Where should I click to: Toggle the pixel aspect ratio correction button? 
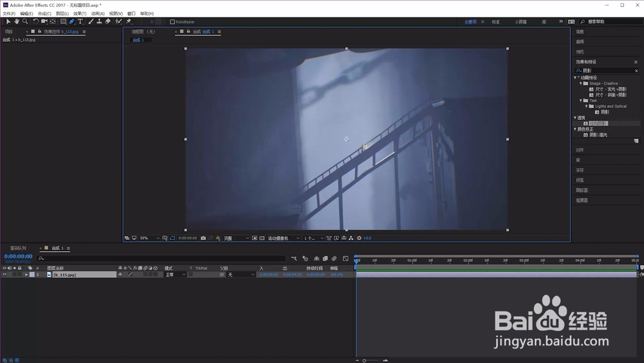(x=329, y=238)
